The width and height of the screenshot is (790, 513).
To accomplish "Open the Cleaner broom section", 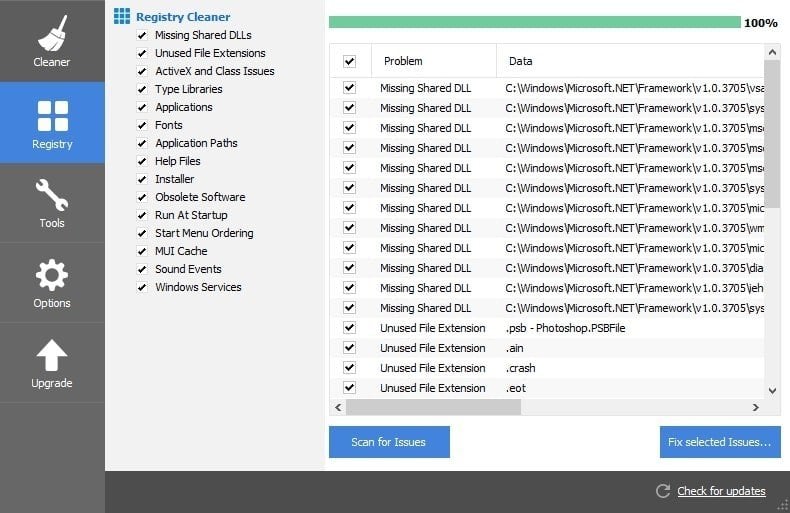I will click(x=52, y=40).
